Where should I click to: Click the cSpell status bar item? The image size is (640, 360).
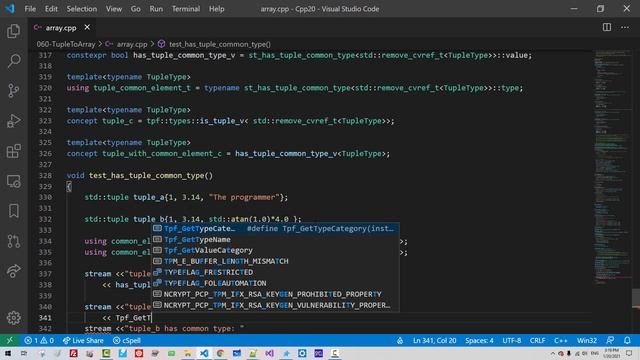[x=127, y=340]
